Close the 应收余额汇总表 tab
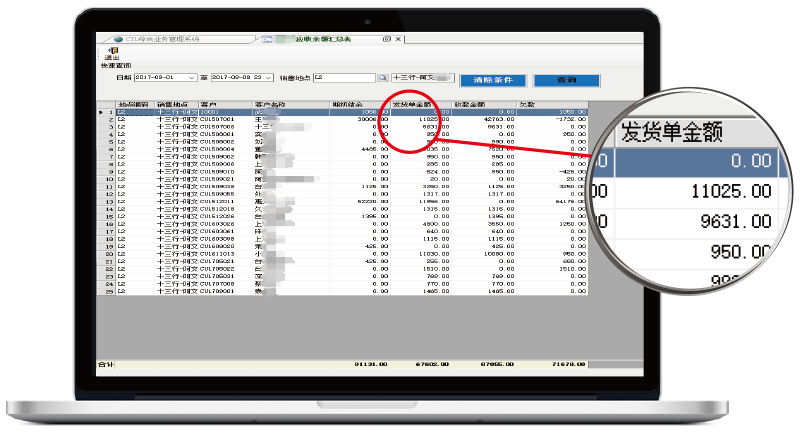801x435 pixels. tap(398, 39)
